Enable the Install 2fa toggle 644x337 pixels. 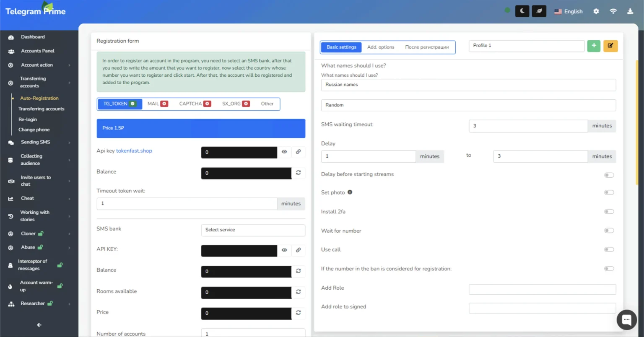click(609, 211)
